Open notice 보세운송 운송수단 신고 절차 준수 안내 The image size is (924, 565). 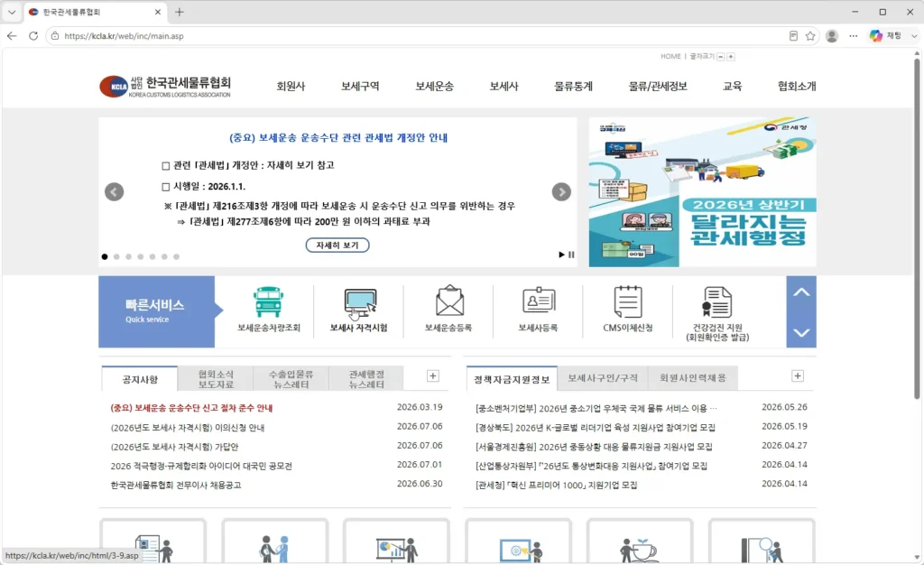191,408
